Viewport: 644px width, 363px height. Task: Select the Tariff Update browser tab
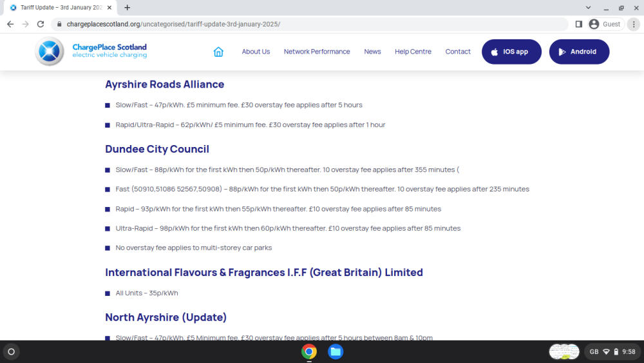pos(60,7)
